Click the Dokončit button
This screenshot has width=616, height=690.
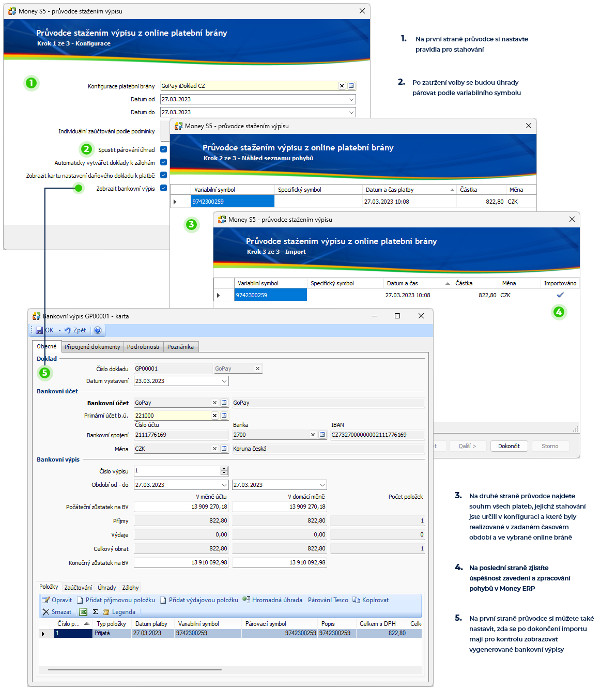pos(509,446)
